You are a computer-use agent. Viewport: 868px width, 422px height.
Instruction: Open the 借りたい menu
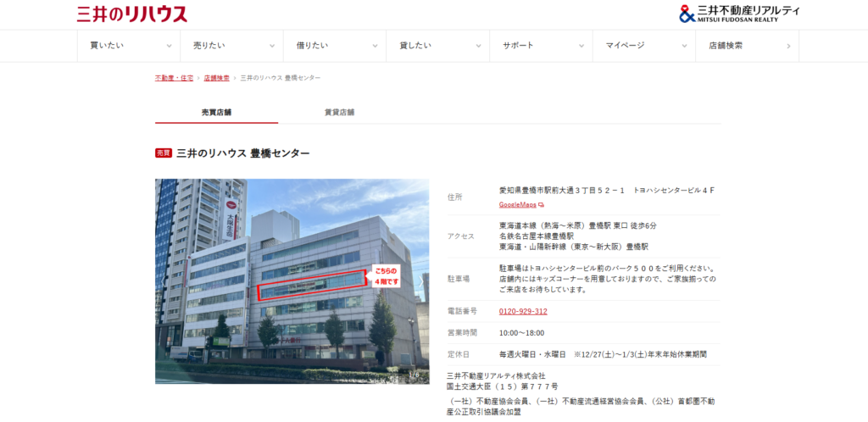[334, 46]
